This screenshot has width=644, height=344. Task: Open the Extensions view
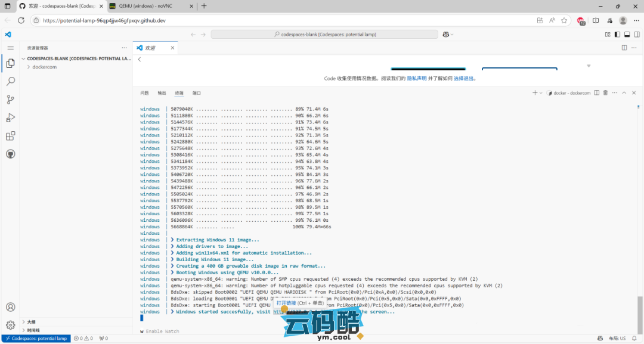(10, 136)
